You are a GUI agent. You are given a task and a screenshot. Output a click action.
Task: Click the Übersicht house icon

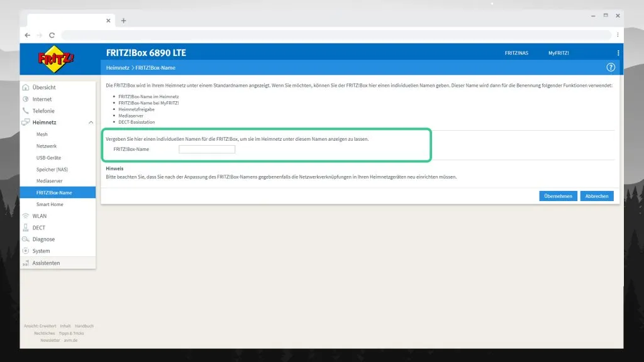[25, 87]
